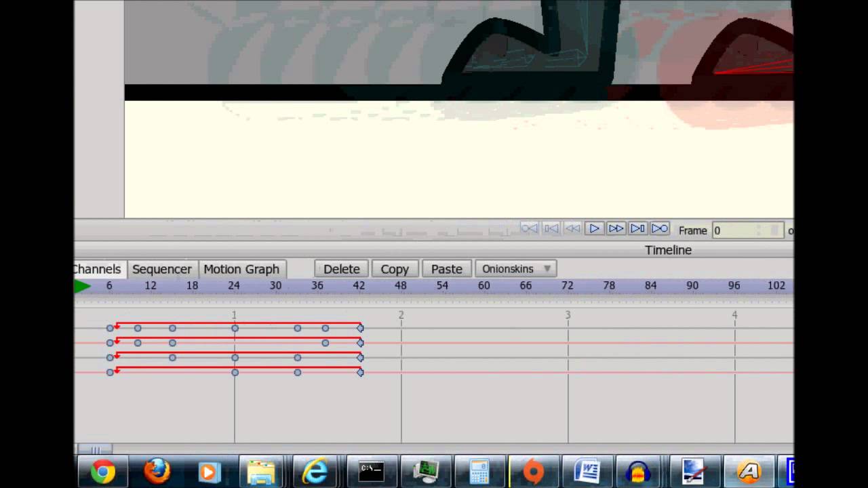The width and height of the screenshot is (868, 488).
Task: Click the Copy button in timeline
Action: pyautogui.click(x=395, y=269)
